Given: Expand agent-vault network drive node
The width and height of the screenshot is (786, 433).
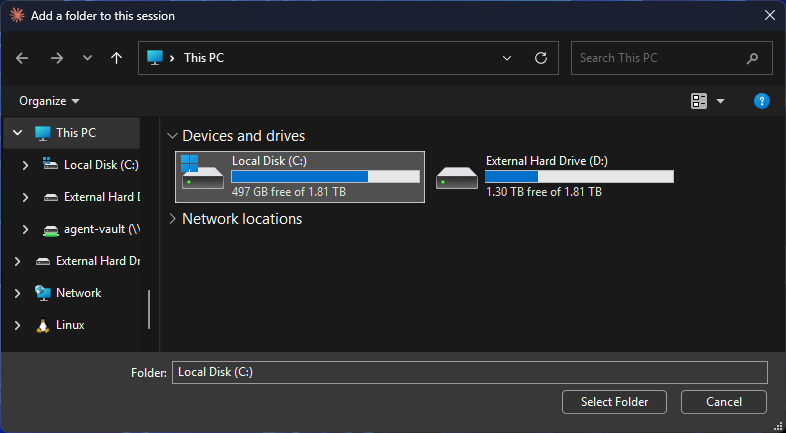Looking at the screenshot, I should tap(25, 229).
